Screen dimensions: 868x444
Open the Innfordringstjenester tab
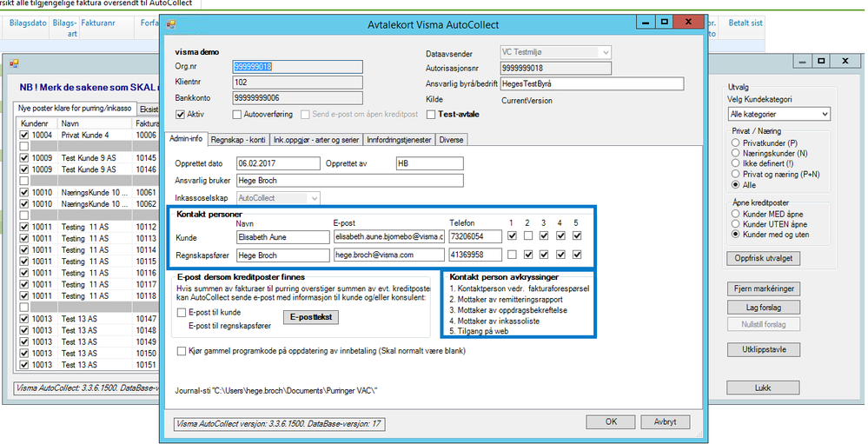coord(399,140)
